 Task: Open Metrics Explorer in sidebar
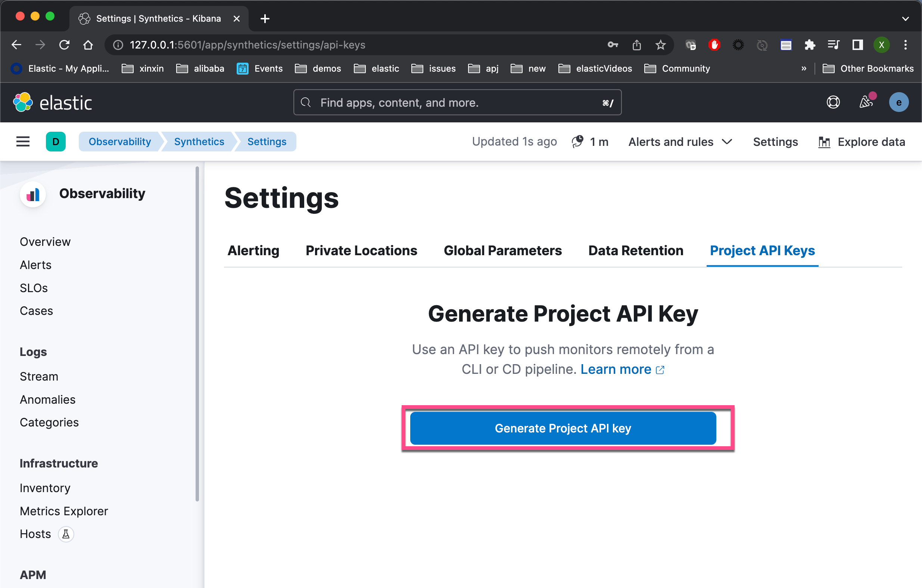pos(64,511)
